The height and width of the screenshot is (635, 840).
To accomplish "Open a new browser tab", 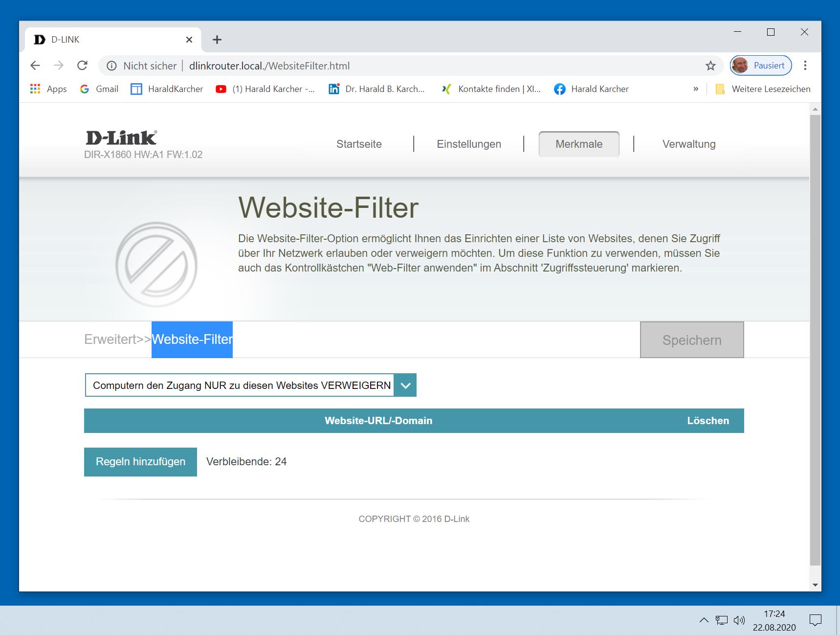I will pos(217,40).
